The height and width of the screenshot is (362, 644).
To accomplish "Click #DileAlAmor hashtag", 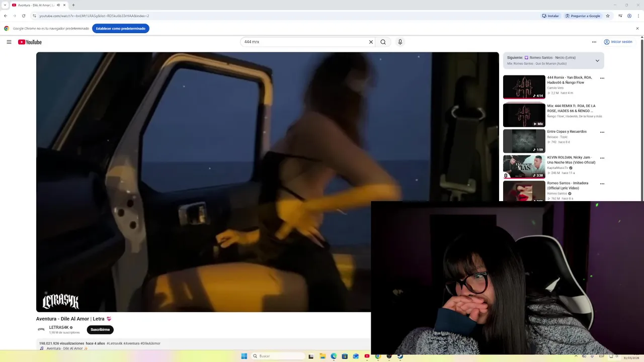I will pyautogui.click(x=150, y=343).
